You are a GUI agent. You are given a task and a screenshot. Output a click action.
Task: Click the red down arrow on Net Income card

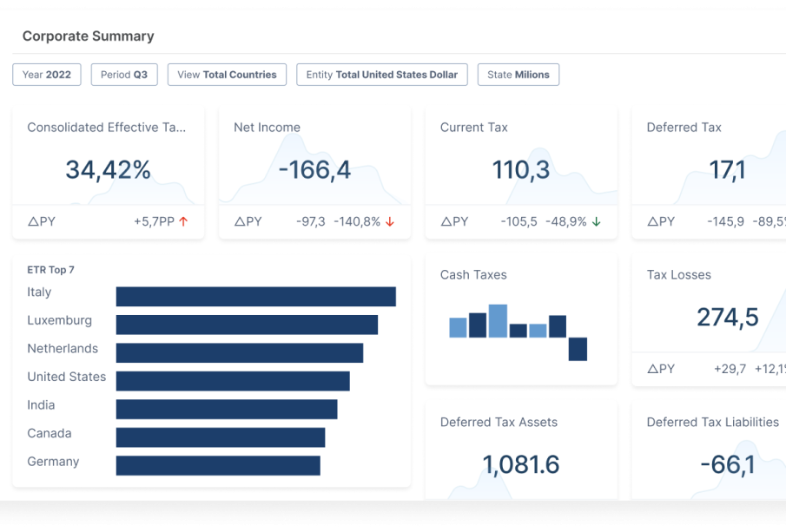click(x=390, y=221)
